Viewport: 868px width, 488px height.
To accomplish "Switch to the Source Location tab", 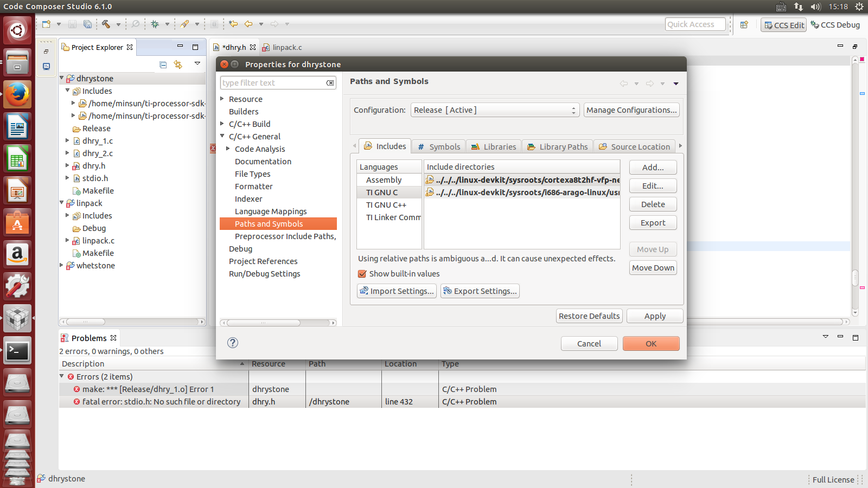I will point(634,147).
